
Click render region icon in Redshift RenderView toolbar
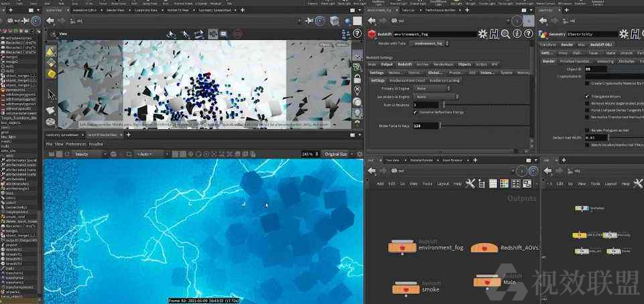(x=129, y=154)
